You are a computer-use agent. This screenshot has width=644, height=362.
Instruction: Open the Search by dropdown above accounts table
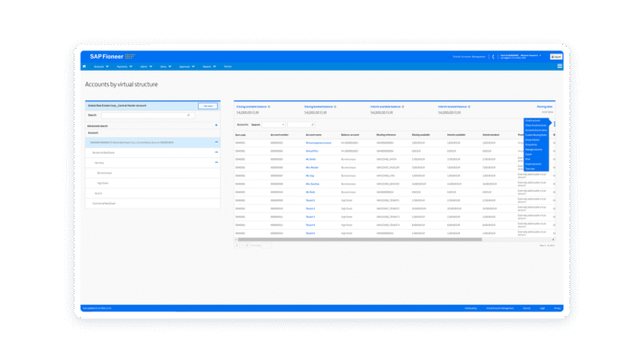[273, 125]
